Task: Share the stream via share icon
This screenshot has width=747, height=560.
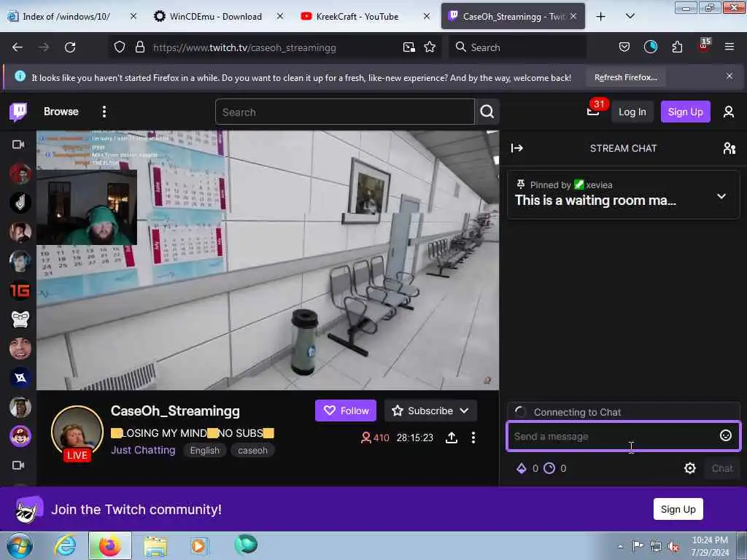Action: 451,437
